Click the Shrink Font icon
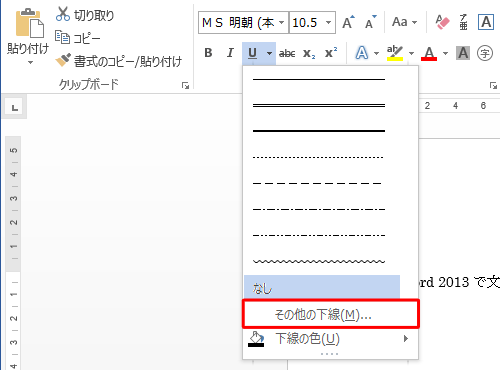This screenshot has height=370, width=500. click(x=371, y=22)
